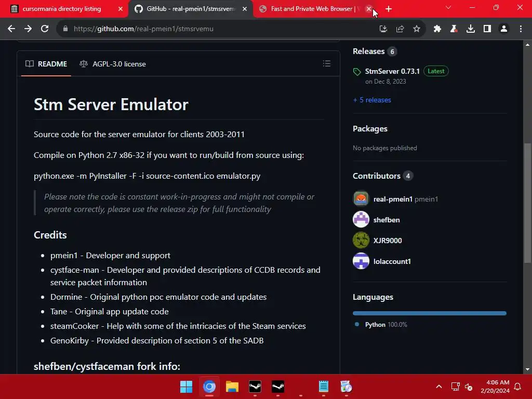Image resolution: width=532 pixels, height=399 pixels.
Task: Bookmark this page with the star icon
Action: point(417,29)
